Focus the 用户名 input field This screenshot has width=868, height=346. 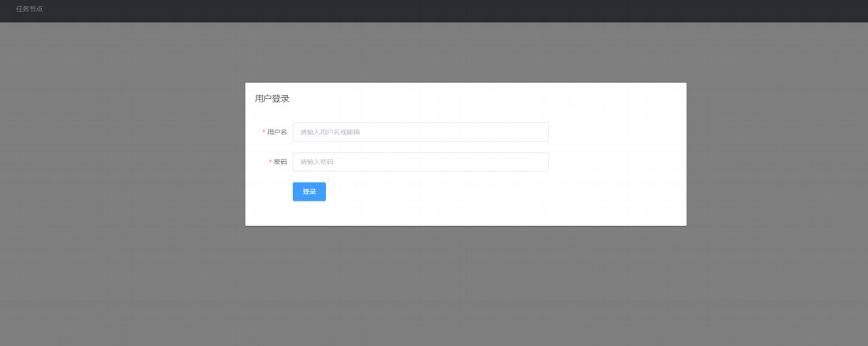coord(421,132)
